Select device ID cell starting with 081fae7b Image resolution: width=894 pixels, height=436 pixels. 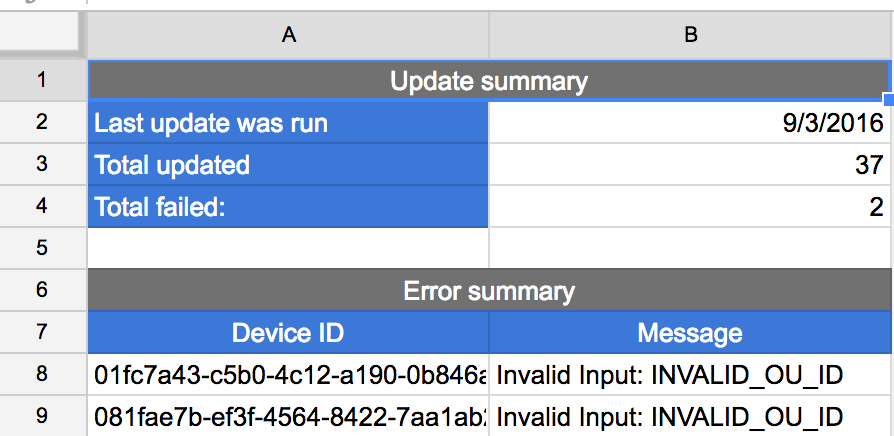tap(288, 415)
